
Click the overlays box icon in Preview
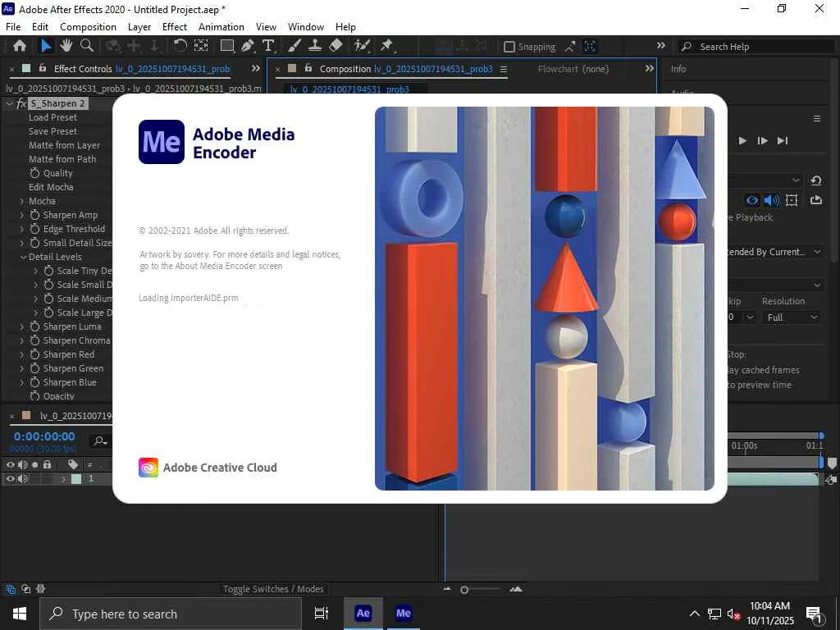coord(792,200)
